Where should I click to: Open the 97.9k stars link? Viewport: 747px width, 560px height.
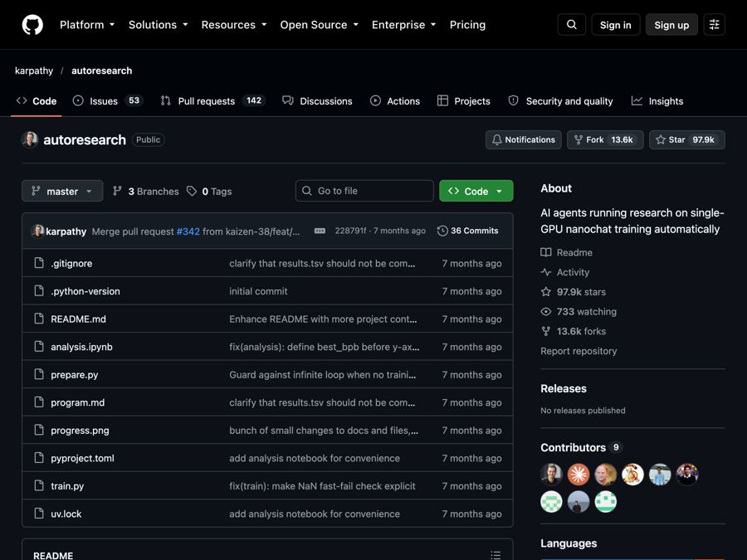point(573,292)
